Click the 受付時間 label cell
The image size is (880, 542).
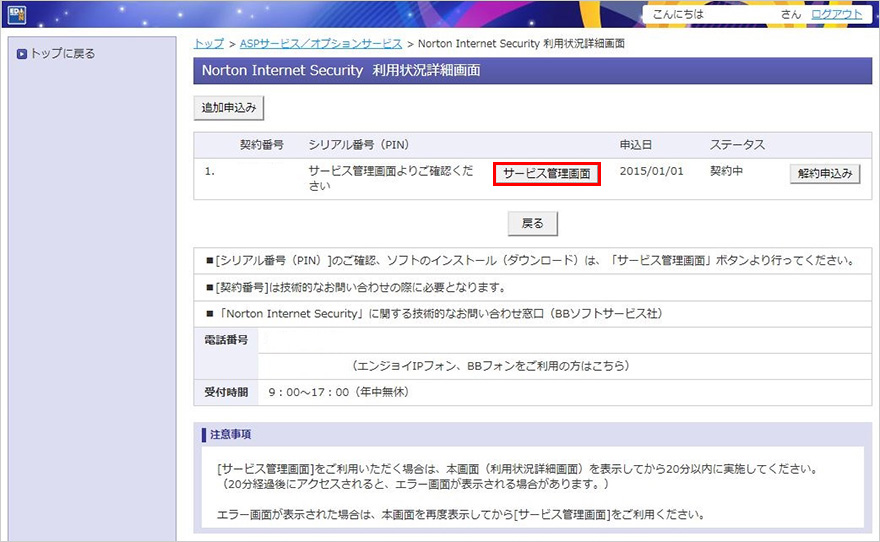coord(226,392)
